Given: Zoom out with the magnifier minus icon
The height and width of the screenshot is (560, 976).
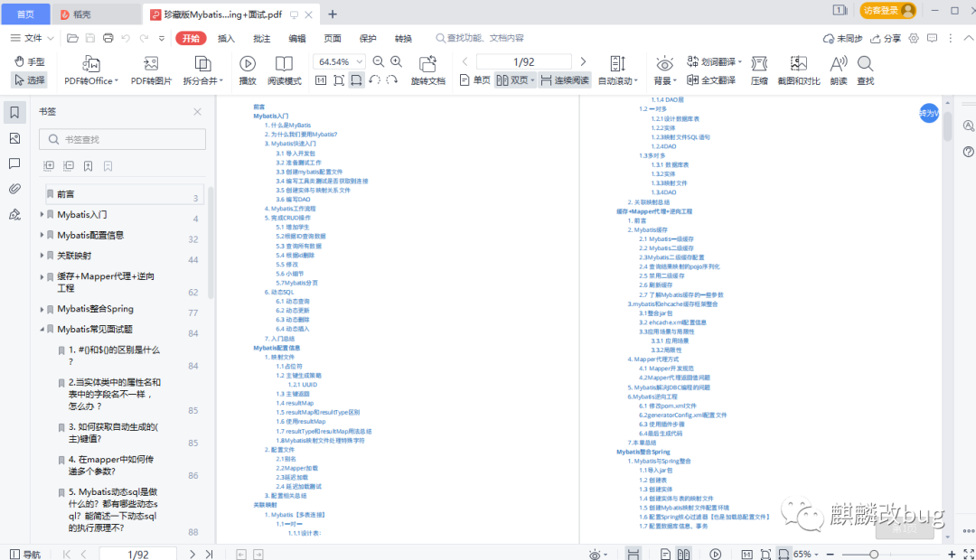Looking at the screenshot, I should click(x=378, y=61).
